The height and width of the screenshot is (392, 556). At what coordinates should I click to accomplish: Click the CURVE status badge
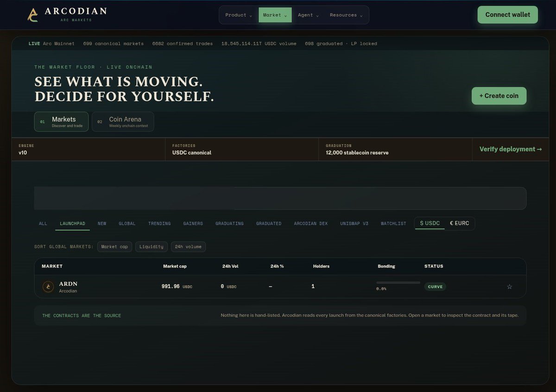pyautogui.click(x=435, y=287)
